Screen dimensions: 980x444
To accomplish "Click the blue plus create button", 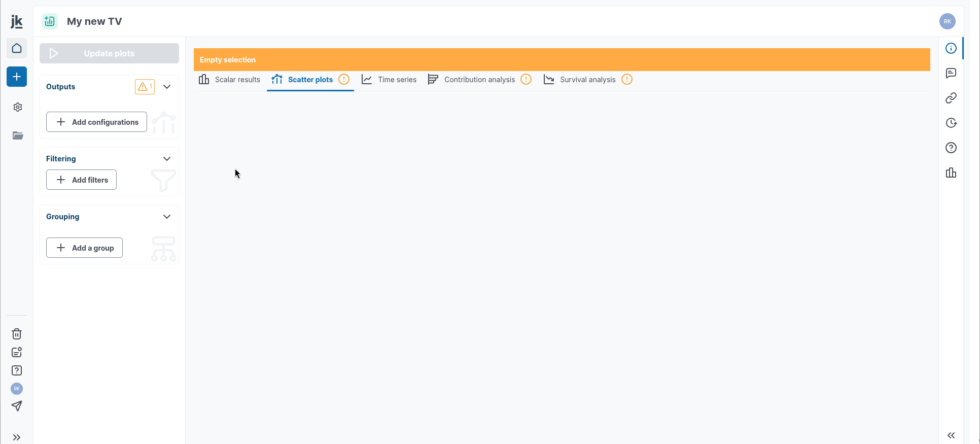I will pyautogui.click(x=17, y=77).
